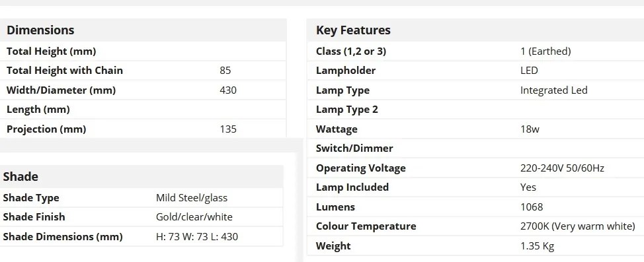
Task: Click the Shade section header
Action: [x=20, y=177]
